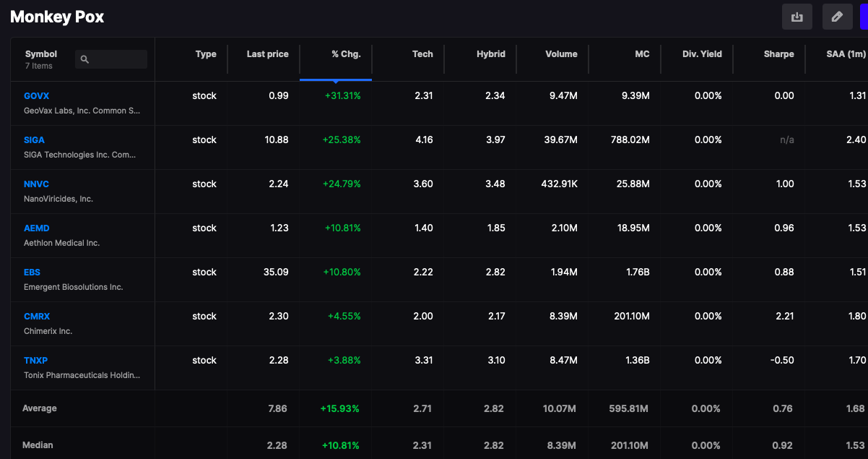This screenshot has height=459, width=868.
Task: Click SIGA volume 39.67M
Action: click(560, 140)
